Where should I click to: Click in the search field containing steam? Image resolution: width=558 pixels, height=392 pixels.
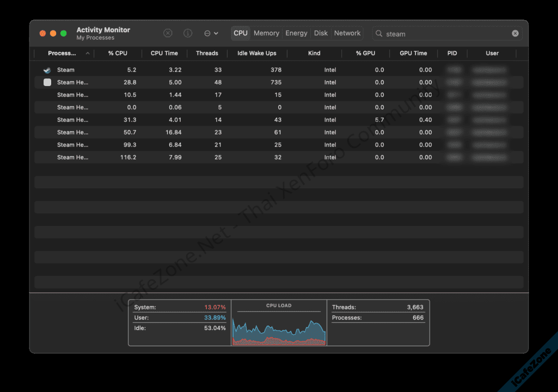[x=444, y=34]
